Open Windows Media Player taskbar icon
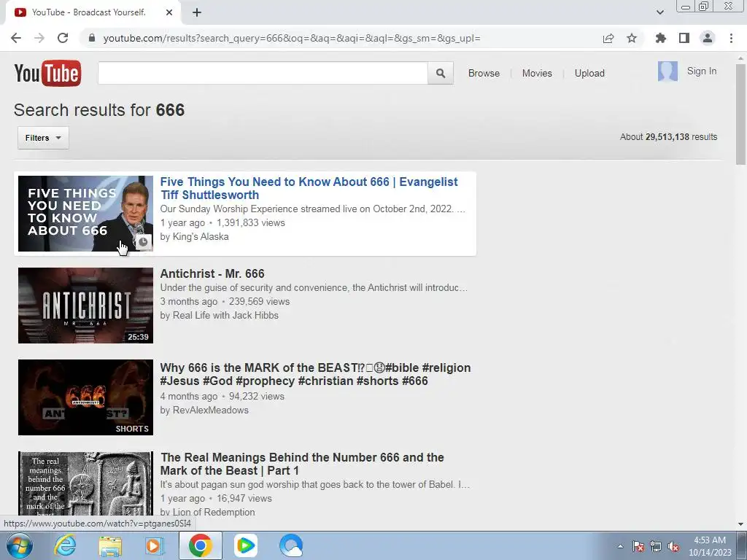747x560 pixels. [155, 545]
